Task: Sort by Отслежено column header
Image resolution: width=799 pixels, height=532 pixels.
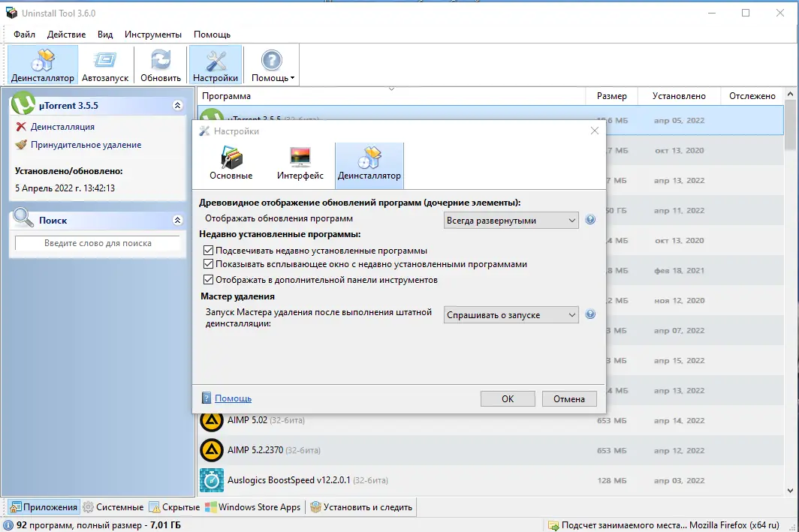Action: pyautogui.click(x=752, y=96)
